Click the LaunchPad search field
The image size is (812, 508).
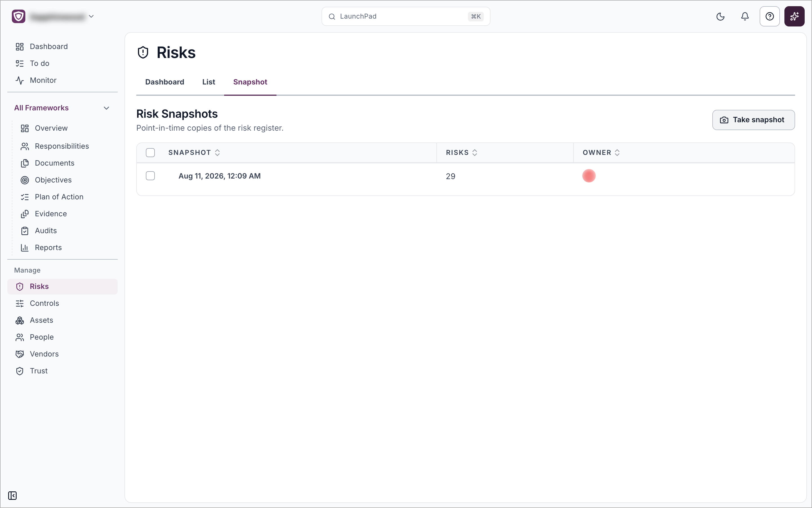tap(405, 16)
